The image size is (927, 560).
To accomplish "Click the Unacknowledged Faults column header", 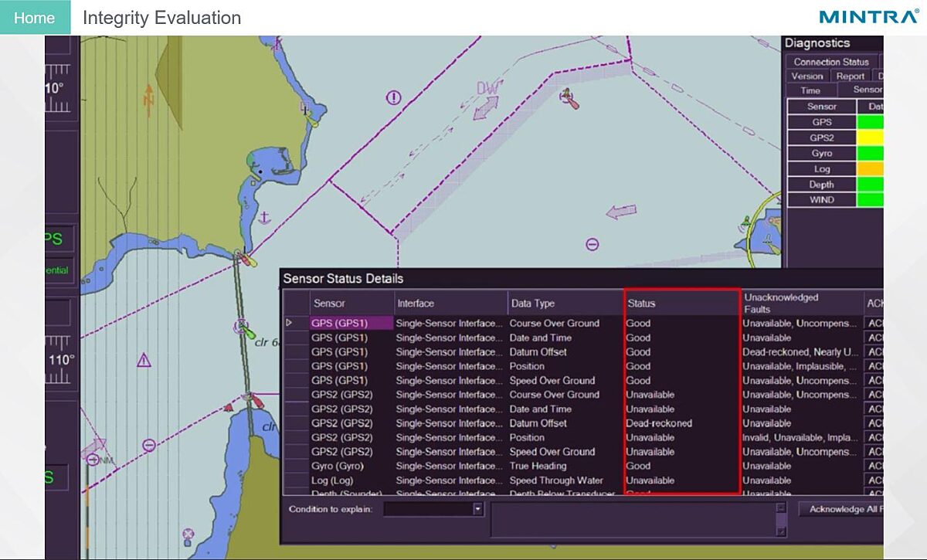I will click(802, 303).
